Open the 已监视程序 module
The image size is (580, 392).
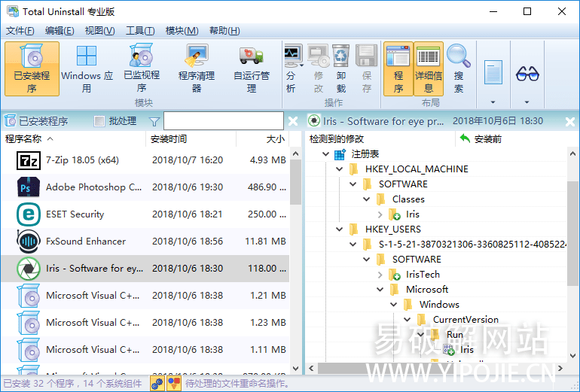(142, 69)
